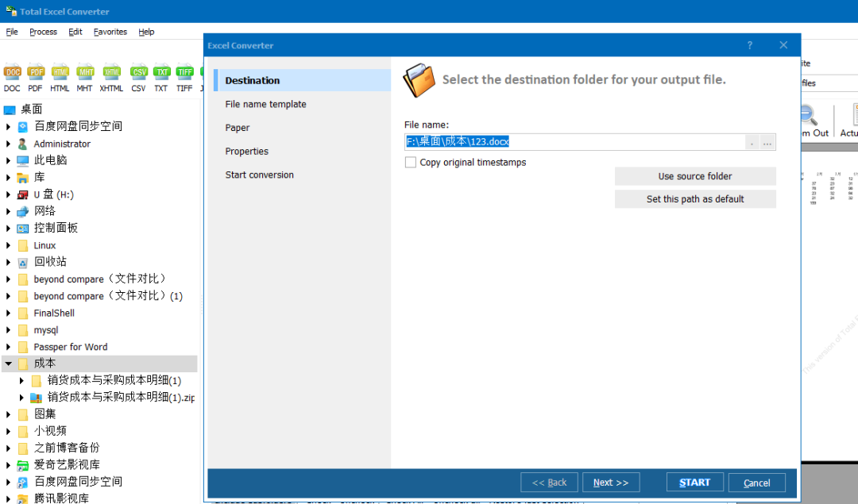Screen dimensions: 858x504
Task: Expand the 此电脑 tree node
Action: tap(6, 160)
